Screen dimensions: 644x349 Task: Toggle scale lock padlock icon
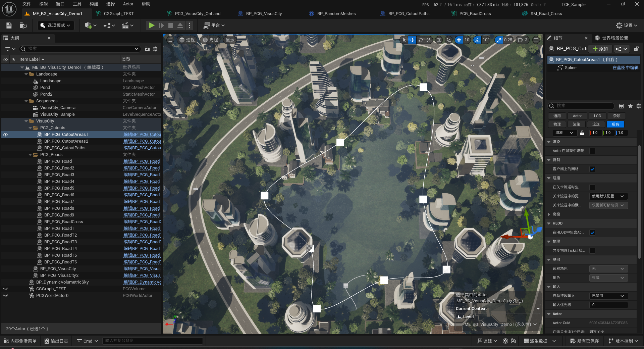582,133
